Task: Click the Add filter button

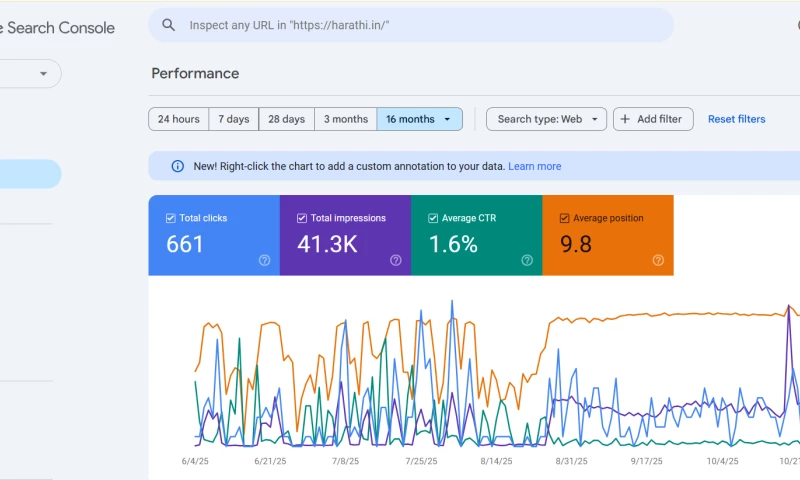Action: 653,119
